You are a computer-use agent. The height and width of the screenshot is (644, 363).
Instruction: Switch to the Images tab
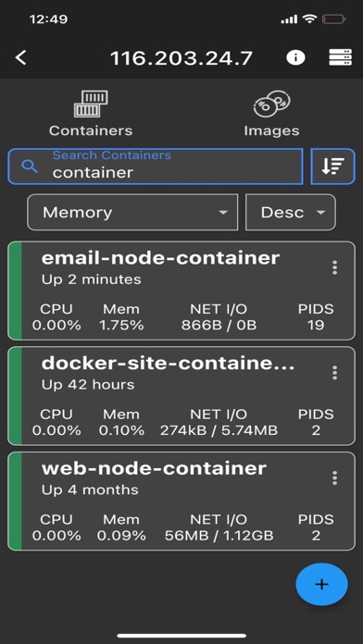click(x=271, y=114)
